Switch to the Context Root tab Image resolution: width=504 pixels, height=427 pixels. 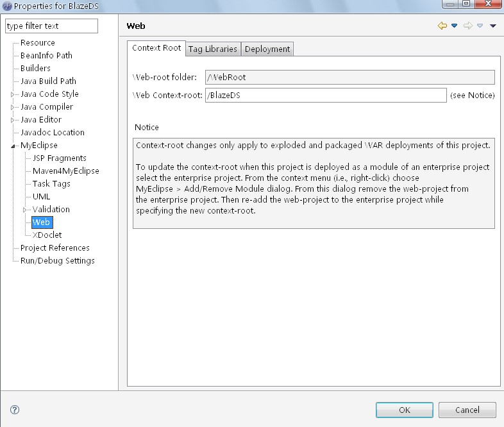(156, 48)
